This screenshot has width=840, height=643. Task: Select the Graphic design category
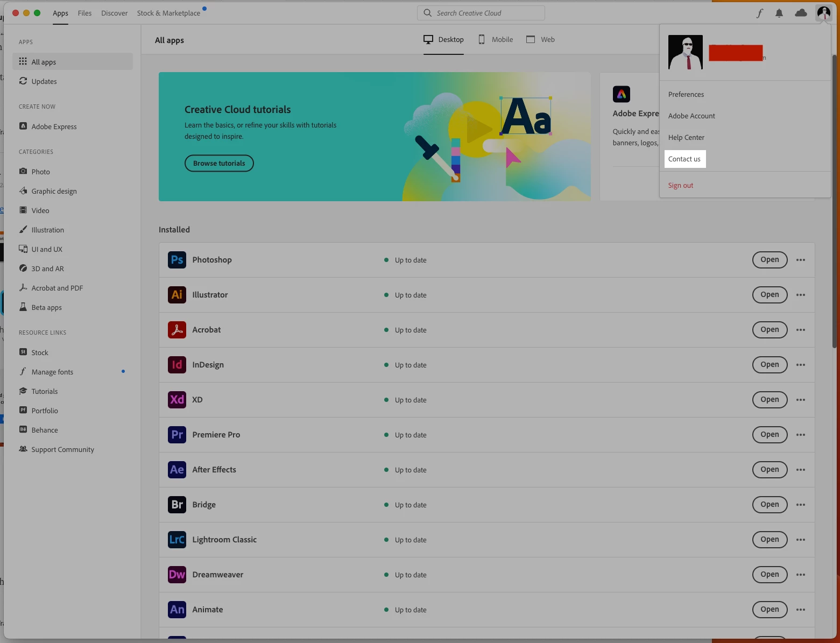point(73,191)
